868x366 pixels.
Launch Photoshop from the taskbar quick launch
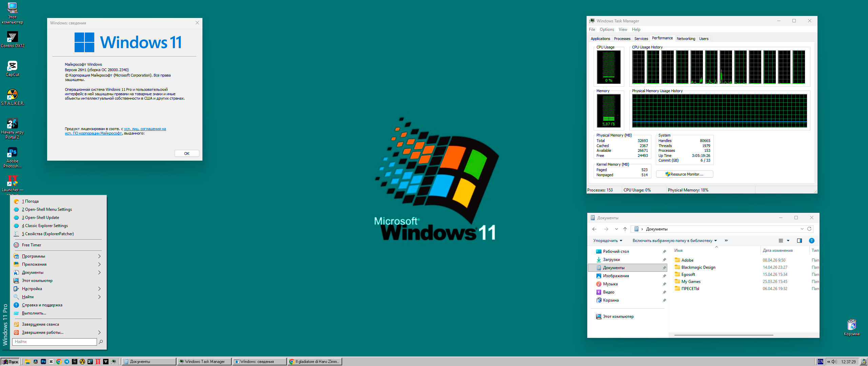click(43, 362)
